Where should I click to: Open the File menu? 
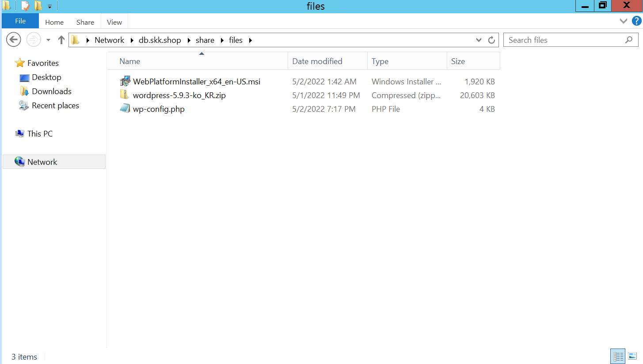pos(20,21)
